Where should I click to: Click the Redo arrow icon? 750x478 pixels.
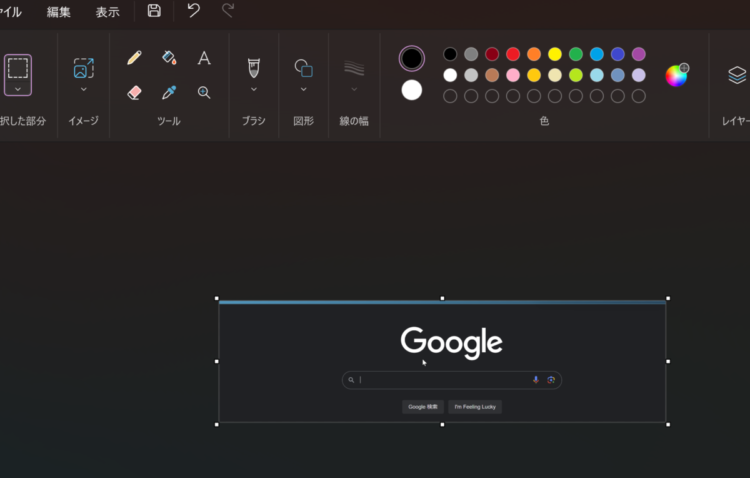point(228,11)
